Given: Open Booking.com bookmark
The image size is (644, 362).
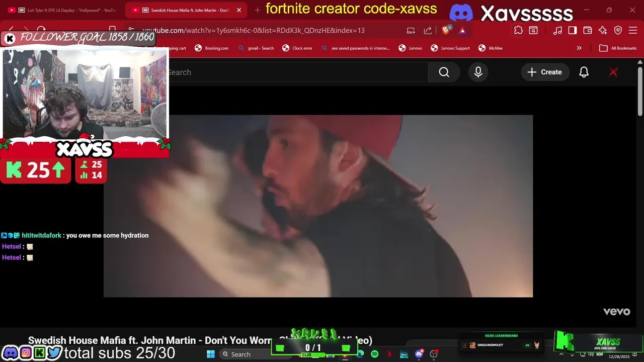Looking at the screenshot, I should 212,48.
